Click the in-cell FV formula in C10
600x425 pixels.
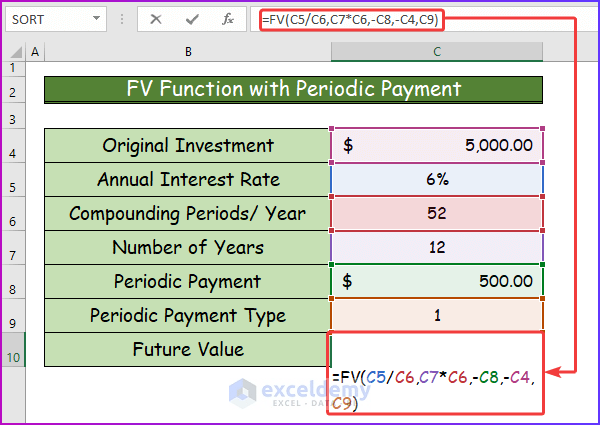tap(435, 390)
